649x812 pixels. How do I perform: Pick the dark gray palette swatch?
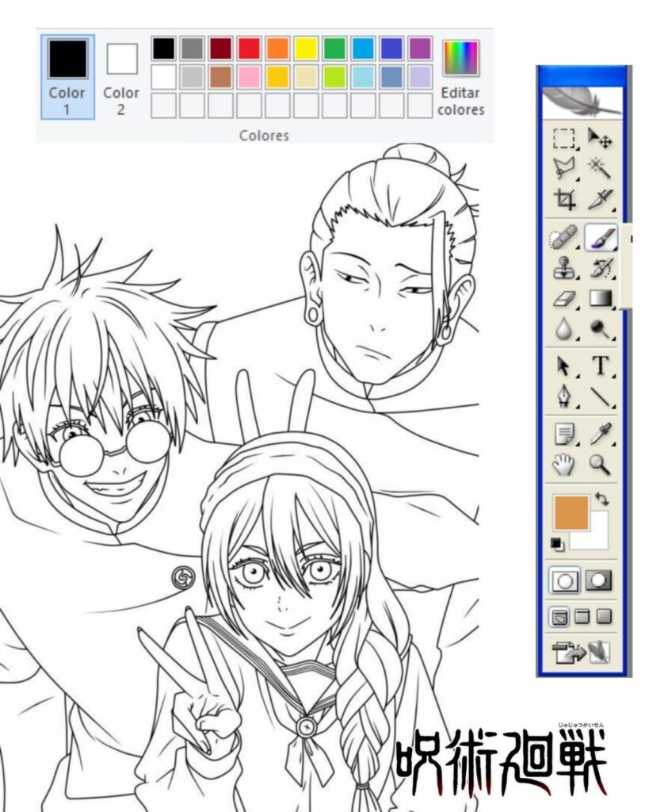[x=192, y=48]
